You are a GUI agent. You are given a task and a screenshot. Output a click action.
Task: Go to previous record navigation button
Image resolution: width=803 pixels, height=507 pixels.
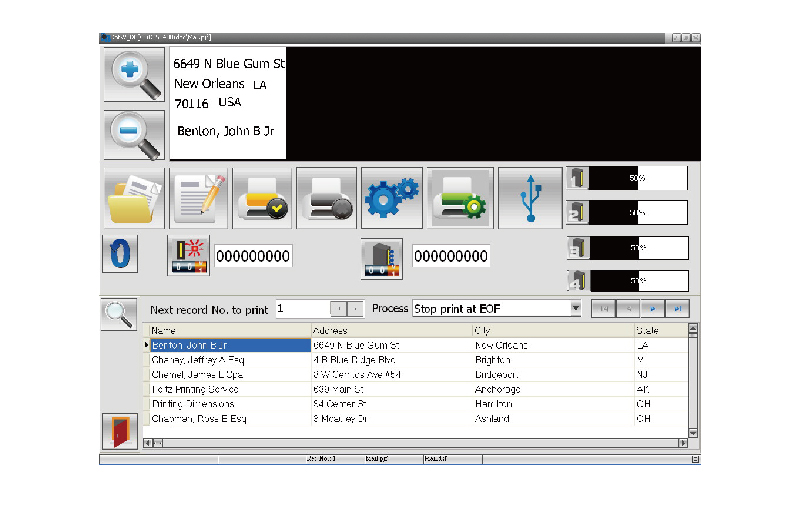point(628,309)
